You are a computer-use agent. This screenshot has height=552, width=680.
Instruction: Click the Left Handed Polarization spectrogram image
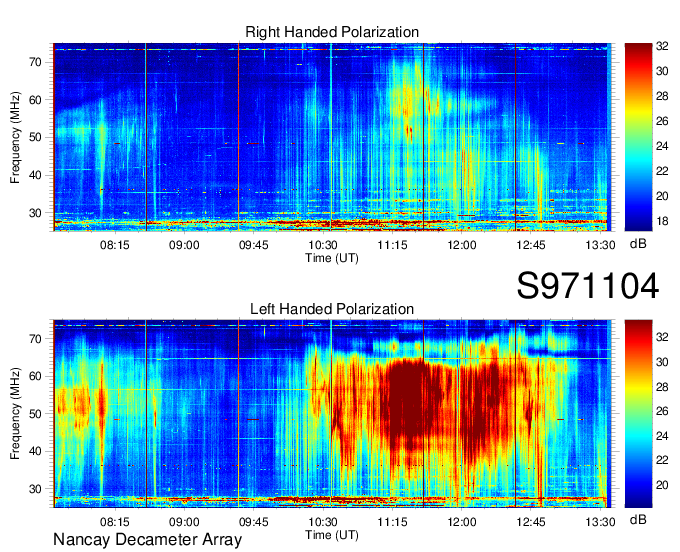pyautogui.click(x=332, y=414)
